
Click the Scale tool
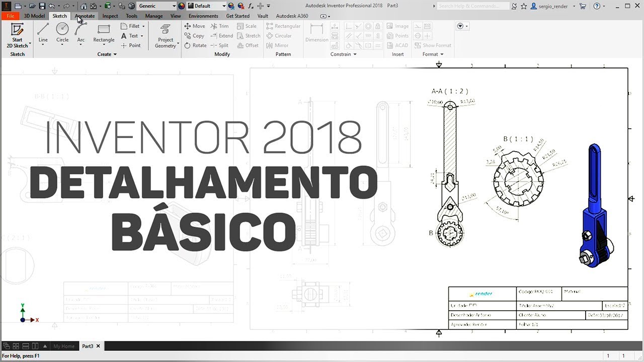point(247,26)
